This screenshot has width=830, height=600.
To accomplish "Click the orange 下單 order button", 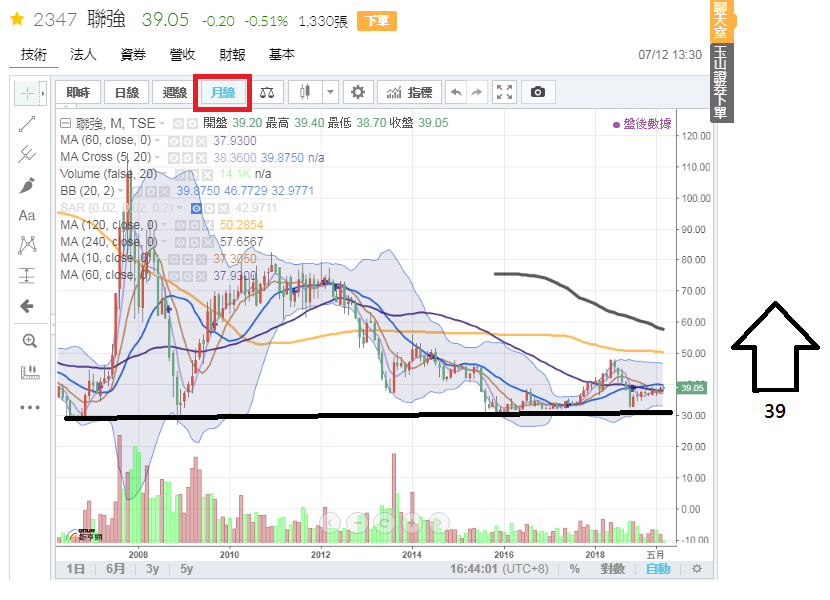I will coord(377,21).
